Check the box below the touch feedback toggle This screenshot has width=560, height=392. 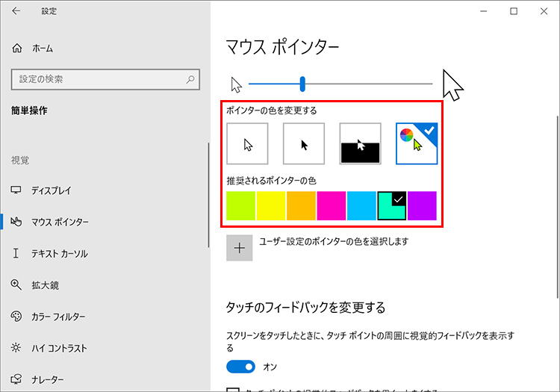click(x=232, y=389)
